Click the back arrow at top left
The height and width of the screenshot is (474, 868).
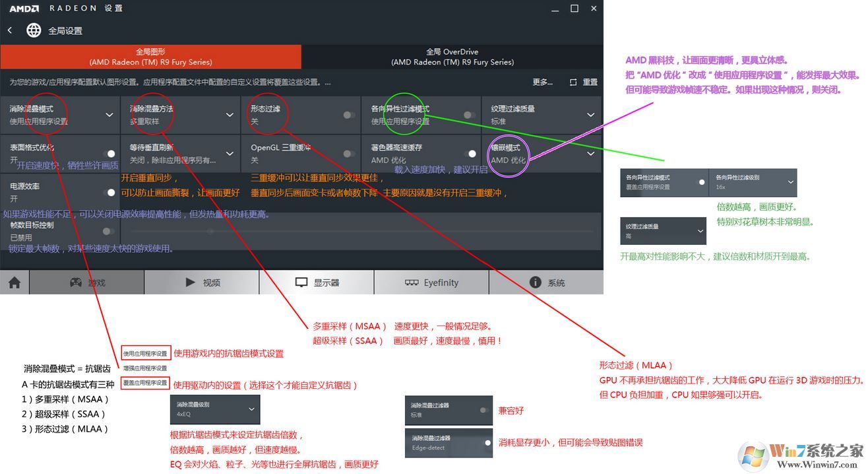click(10, 30)
